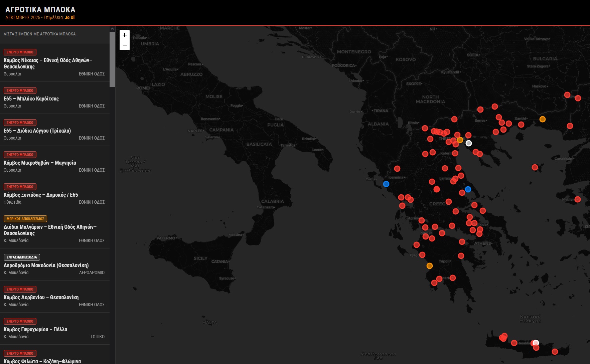This screenshot has height=364, width=590.
Task: Open the Ε65 – Μπλόκο Καρδίτσας entry
Action: pos(31,99)
